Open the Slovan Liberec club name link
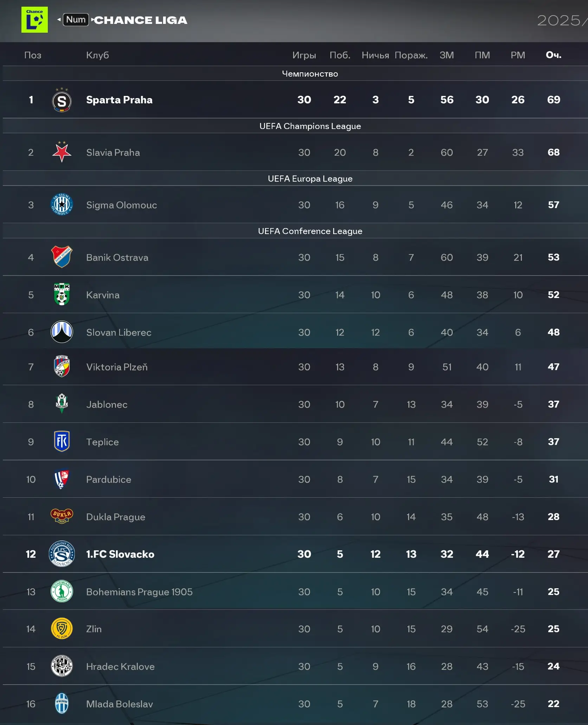The image size is (588, 725). [x=119, y=332]
